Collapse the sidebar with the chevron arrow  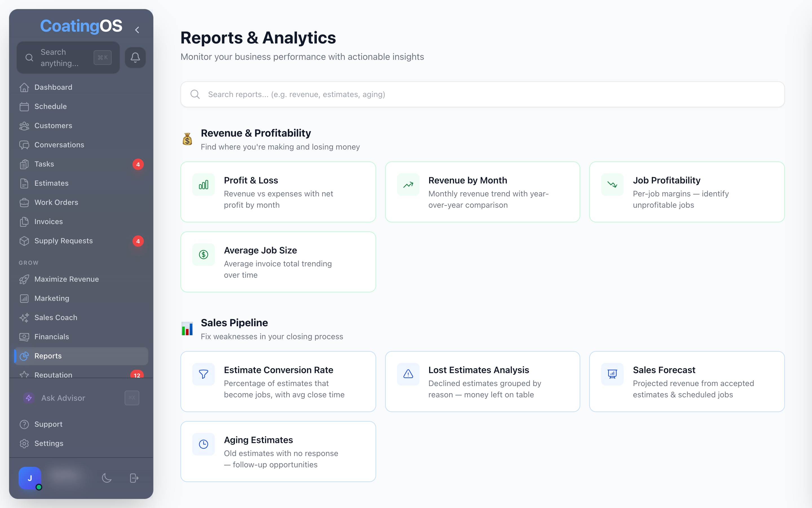coord(137,30)
